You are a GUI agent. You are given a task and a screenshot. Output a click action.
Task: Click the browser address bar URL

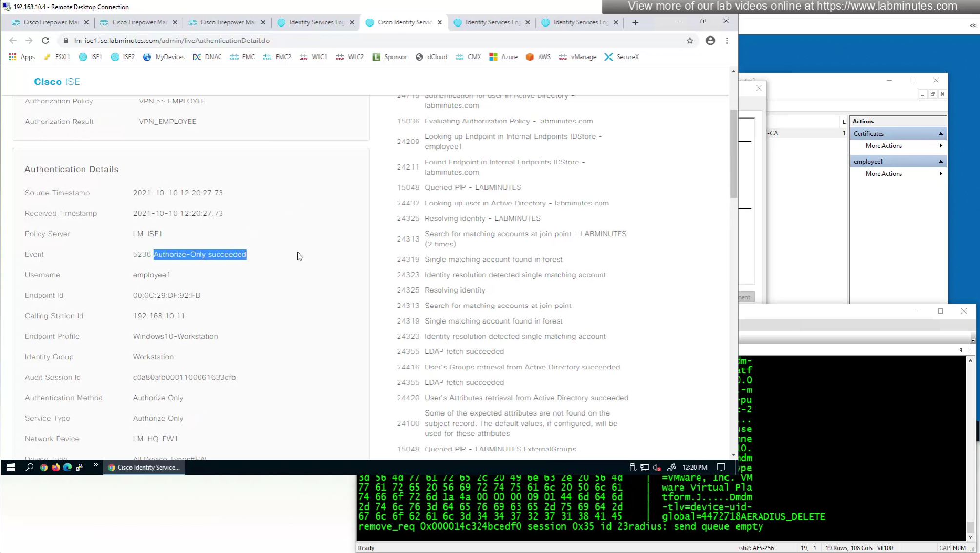click(172, 41)
